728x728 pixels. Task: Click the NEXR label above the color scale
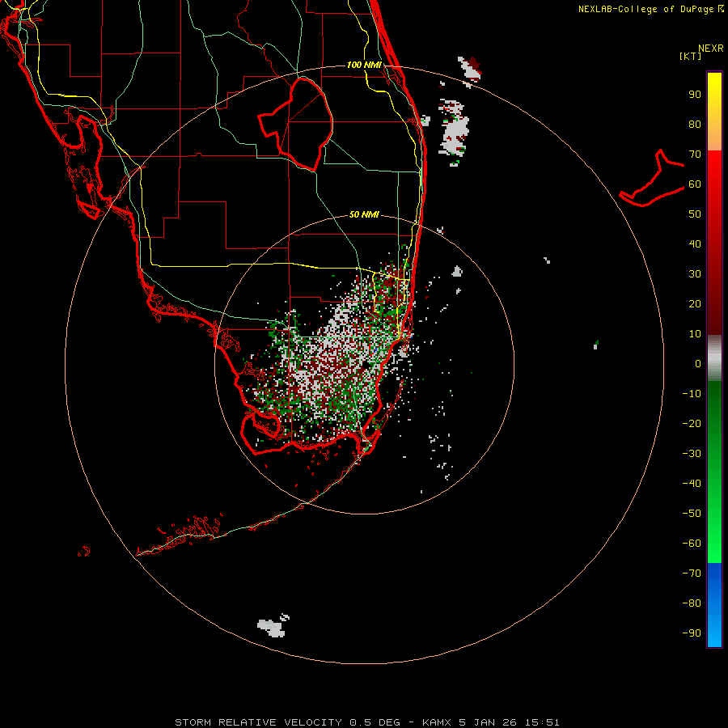coord(711,49)
